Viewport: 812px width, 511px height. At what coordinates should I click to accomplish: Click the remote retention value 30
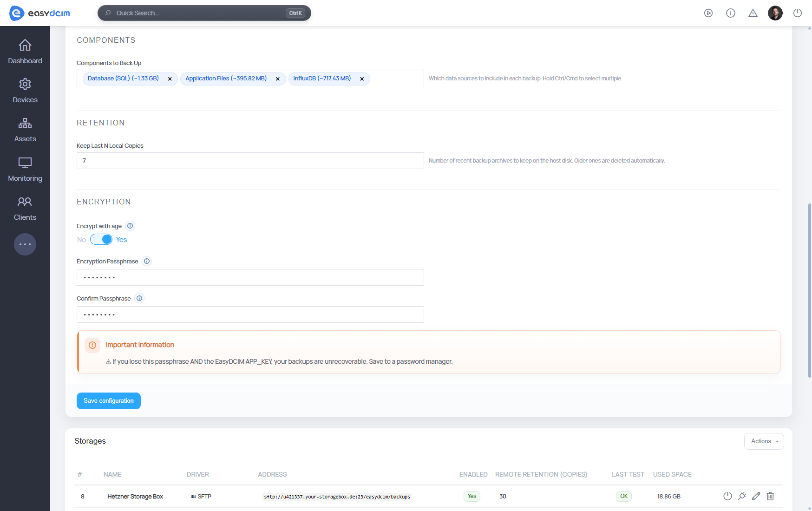click(x=503, y=497)
